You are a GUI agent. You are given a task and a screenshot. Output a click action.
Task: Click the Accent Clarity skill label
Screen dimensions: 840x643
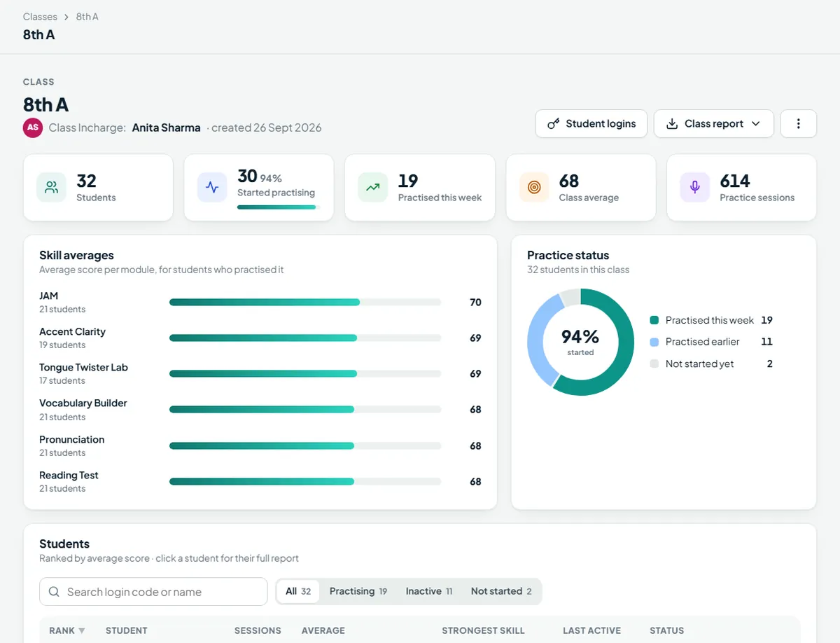[x=72, y=332]
